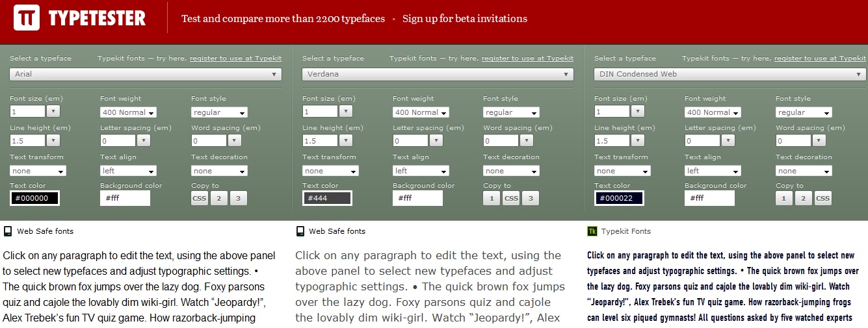The width and height of the screenshot is (868, 328).
Task: Open register to use at Typekit link, Verdana column
Action: [527, 58]
